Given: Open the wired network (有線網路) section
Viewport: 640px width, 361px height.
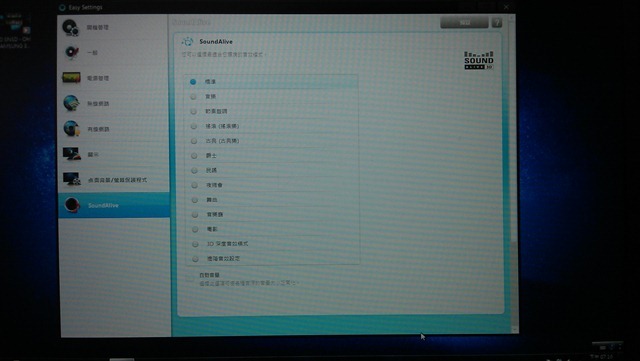Looking at the screenshot, I should click(x=113, y=129).
